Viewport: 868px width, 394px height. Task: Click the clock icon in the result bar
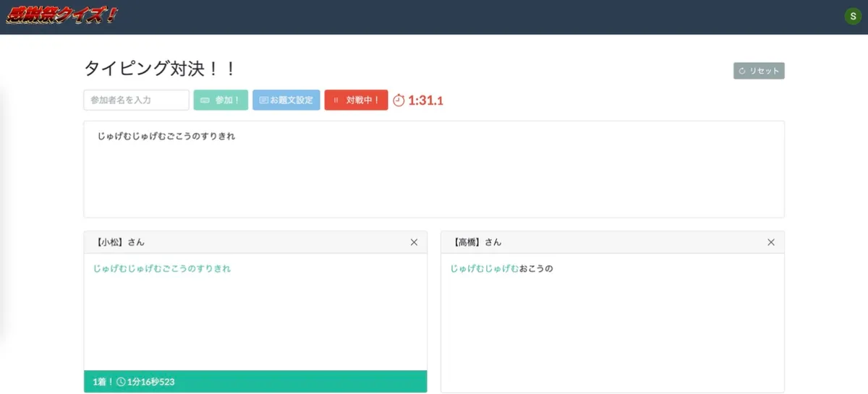coord(121,382)
